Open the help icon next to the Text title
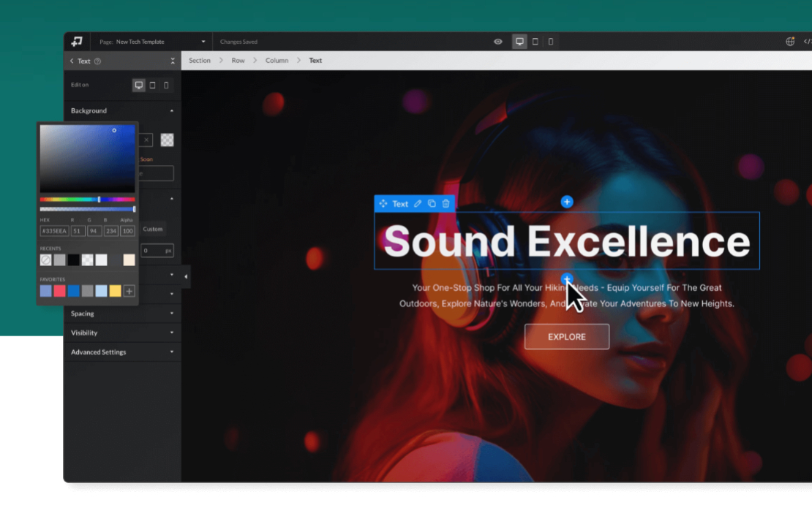The image size is (812, 508). [x=97, y=61]
